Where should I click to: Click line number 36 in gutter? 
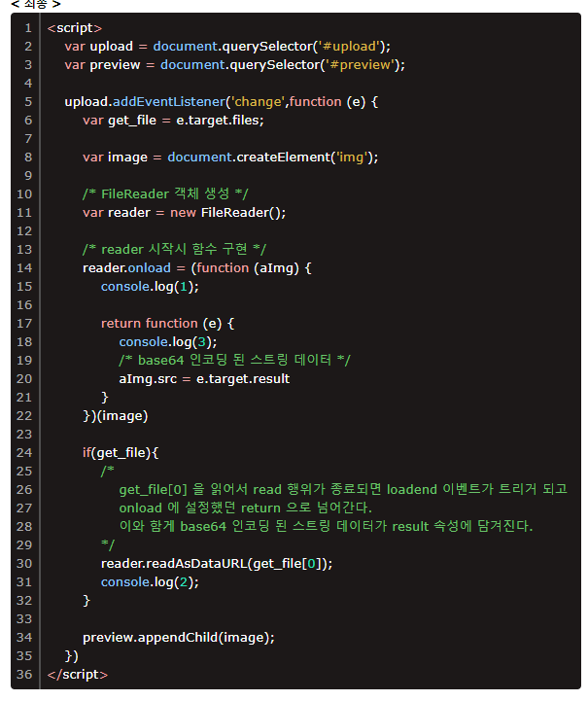(x=24, y=675)
